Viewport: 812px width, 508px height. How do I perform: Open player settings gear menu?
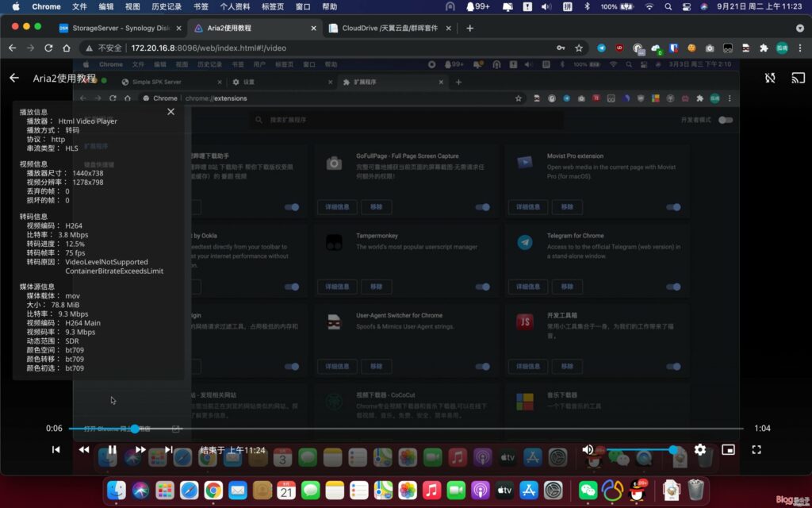coord(700,449)
